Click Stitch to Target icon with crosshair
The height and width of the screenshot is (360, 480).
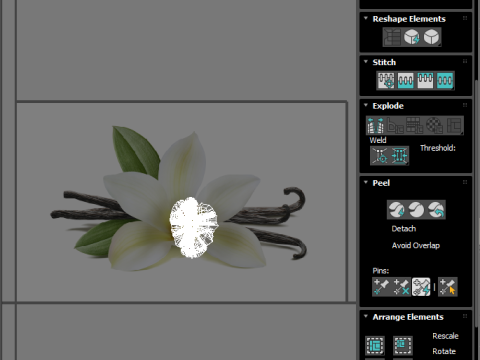pyautogui.click(x=386, y=80)
